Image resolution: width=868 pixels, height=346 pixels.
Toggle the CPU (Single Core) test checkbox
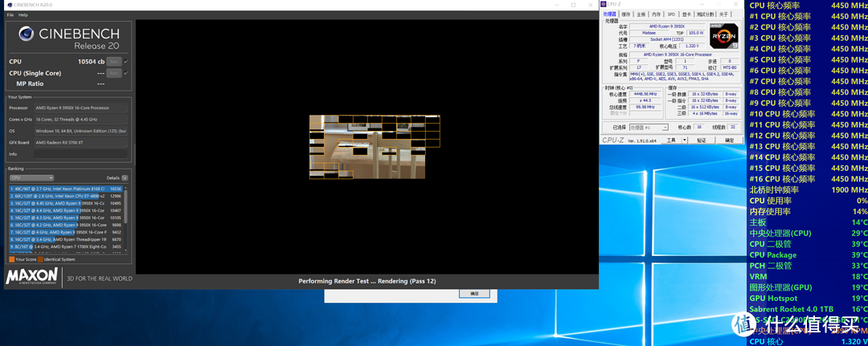[126, 73]
